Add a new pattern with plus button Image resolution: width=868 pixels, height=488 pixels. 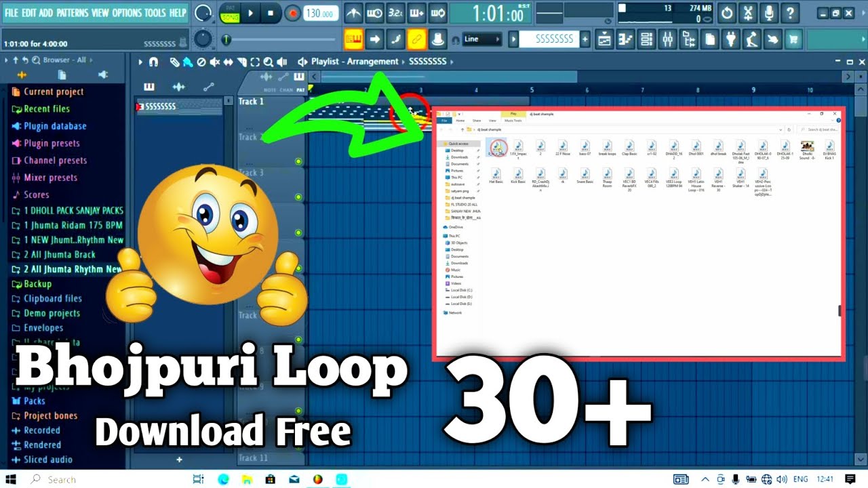point(585,39)
